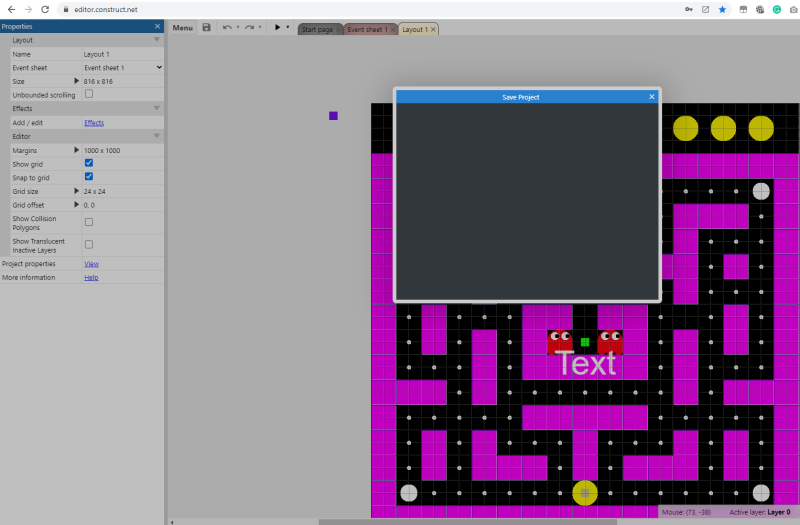Click the camera screenshot extension icon

(x=794, y=9)
